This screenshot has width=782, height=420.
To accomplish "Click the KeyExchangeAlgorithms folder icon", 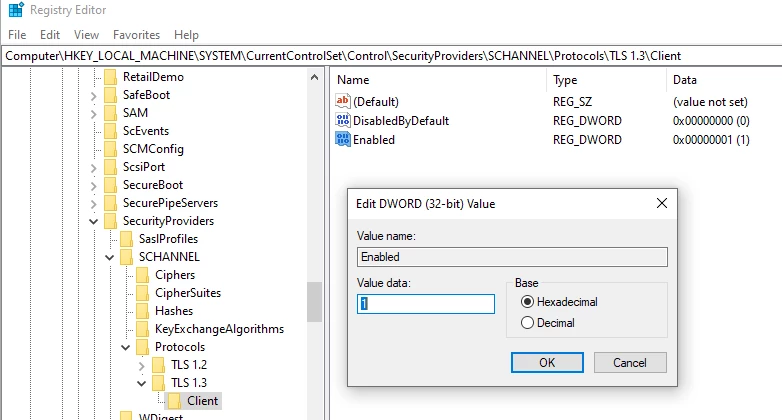I will pyautogui.click(x=143, y=329).
